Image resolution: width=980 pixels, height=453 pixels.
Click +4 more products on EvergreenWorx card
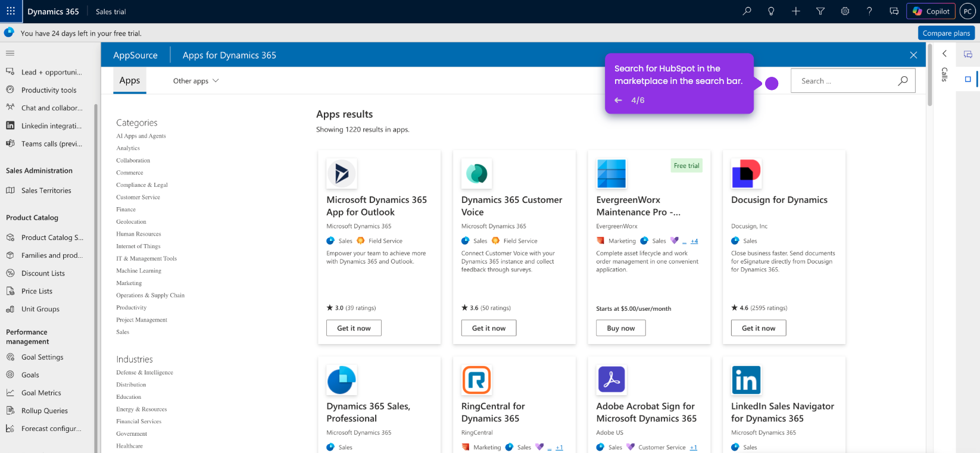(x=694, y=241)
